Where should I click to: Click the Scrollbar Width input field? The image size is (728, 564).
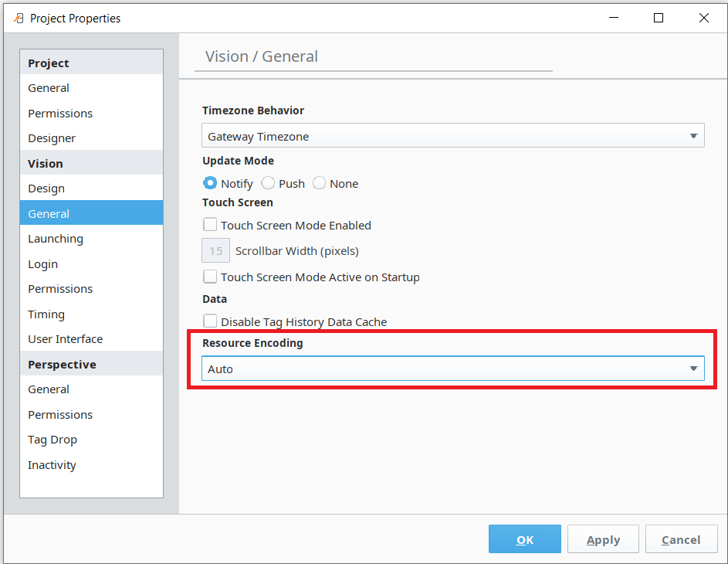pyautogui.click(x=215, y=250)
